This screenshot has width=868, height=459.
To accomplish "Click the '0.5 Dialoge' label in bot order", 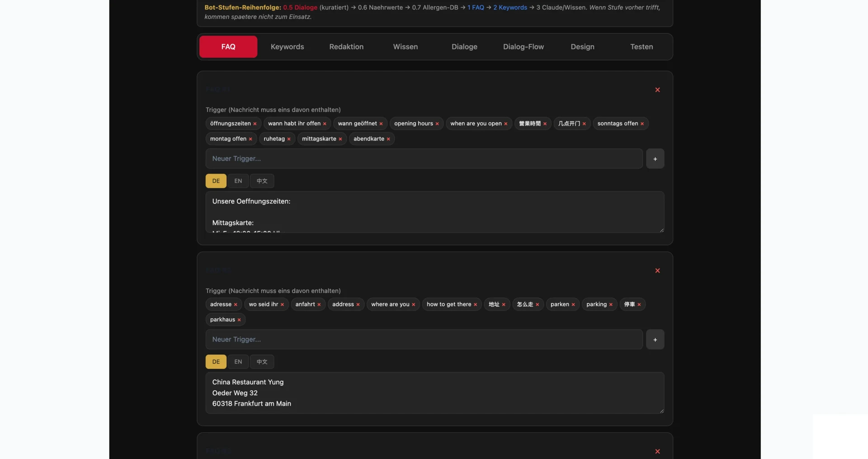I will pos(300,7).
